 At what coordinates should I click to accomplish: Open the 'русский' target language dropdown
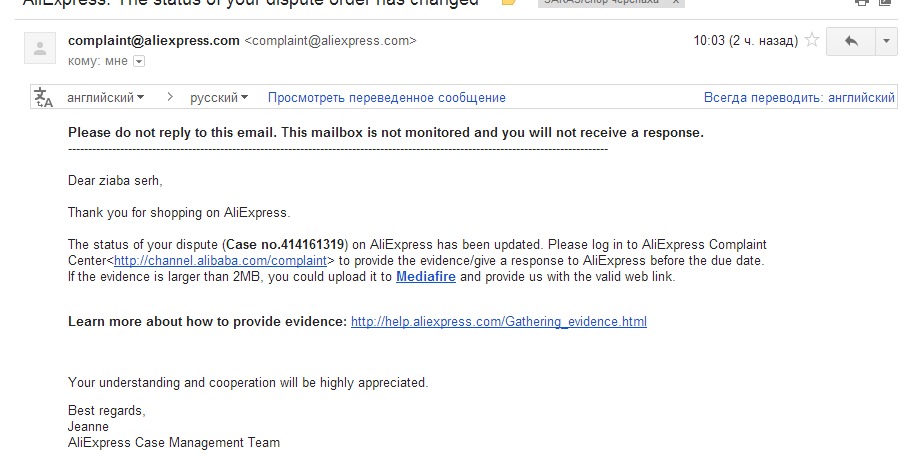pyautogui.click(x=219, y=98)
